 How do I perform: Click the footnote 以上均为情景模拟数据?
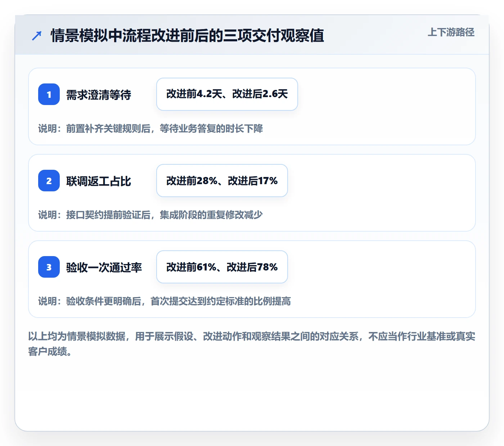click(252, 344)
